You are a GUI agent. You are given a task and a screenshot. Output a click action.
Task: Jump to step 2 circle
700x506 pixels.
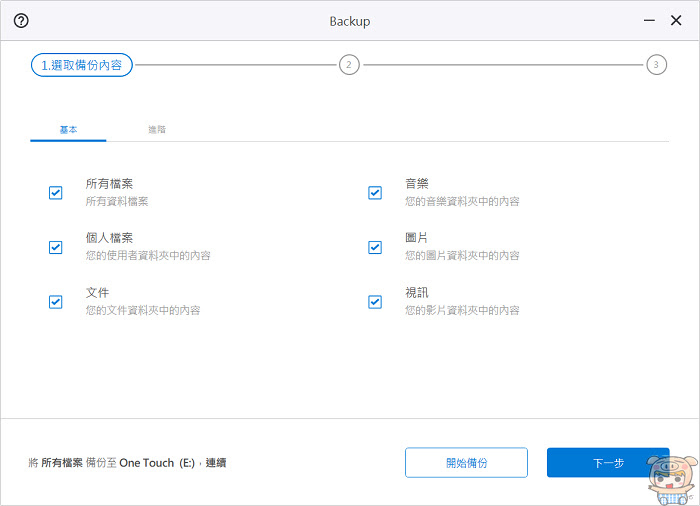click(349, 65)
